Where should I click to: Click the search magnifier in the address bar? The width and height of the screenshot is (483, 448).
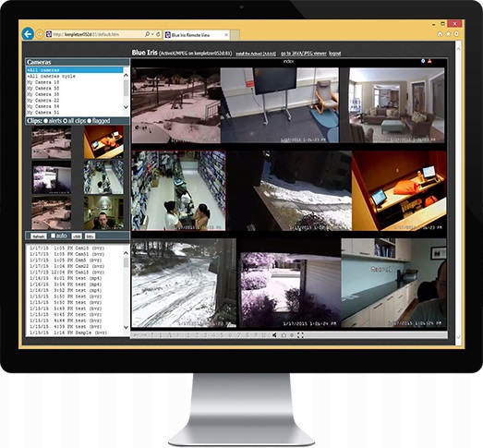click(x=147, y=34)
